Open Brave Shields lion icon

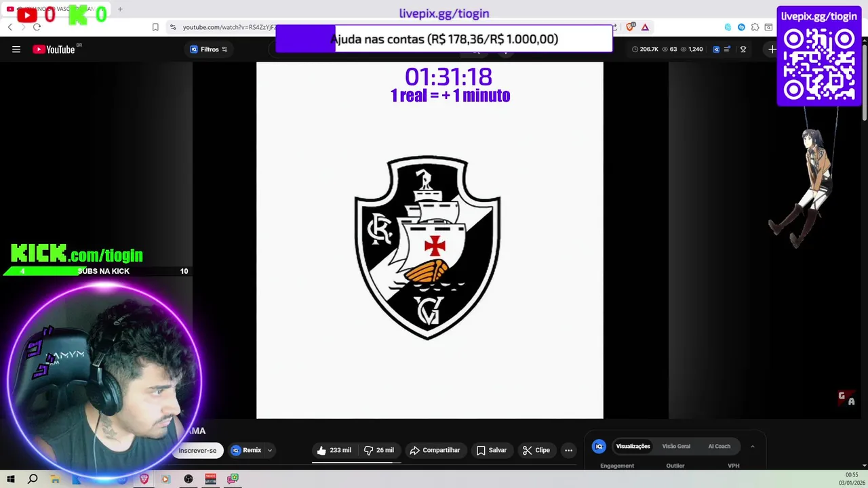(x=631, y=27)
